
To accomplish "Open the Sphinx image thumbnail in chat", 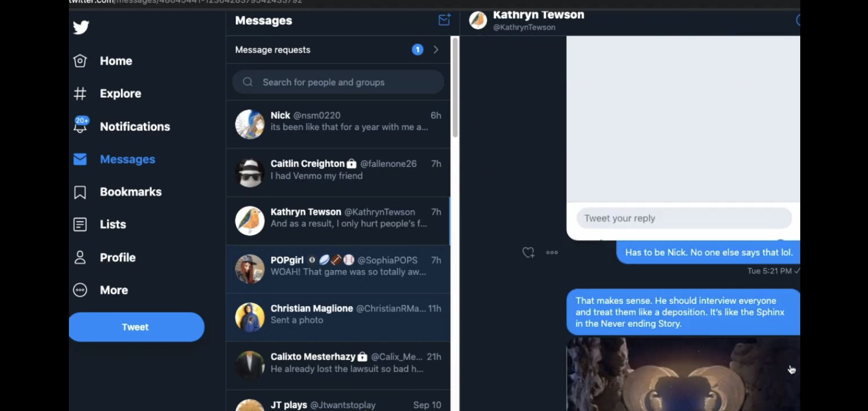I will tap(683, 374).
